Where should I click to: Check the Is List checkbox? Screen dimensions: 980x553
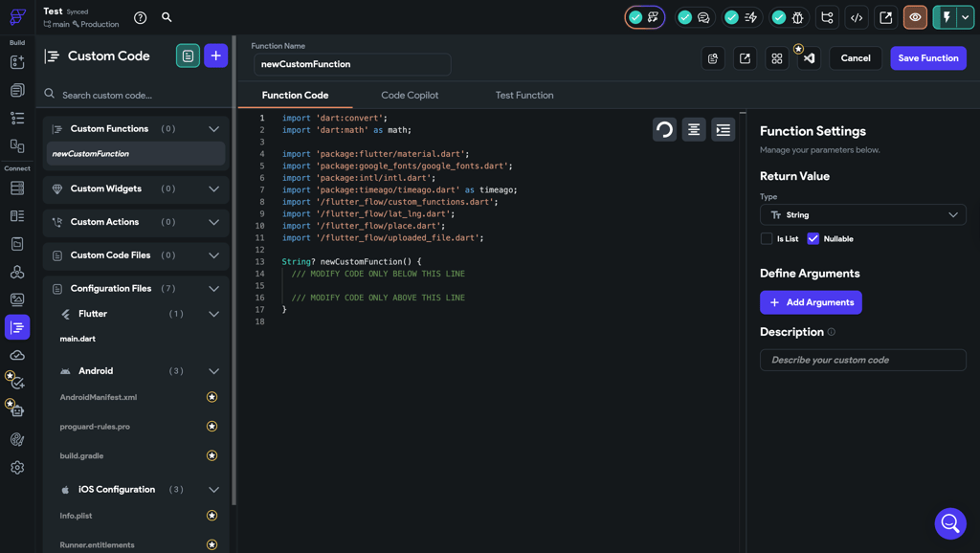(x=767, y=238)
